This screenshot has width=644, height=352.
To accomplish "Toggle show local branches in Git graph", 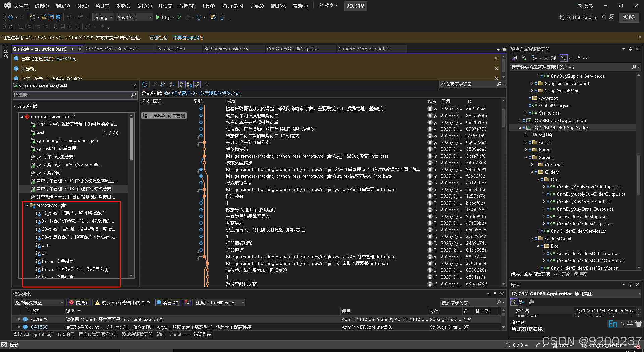I will (x=182, y=84).
